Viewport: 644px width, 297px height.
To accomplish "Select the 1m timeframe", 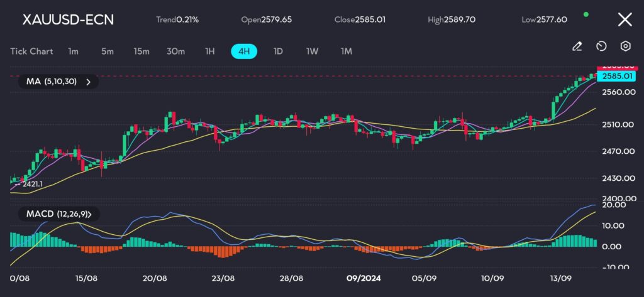I will tap(73, 51).
